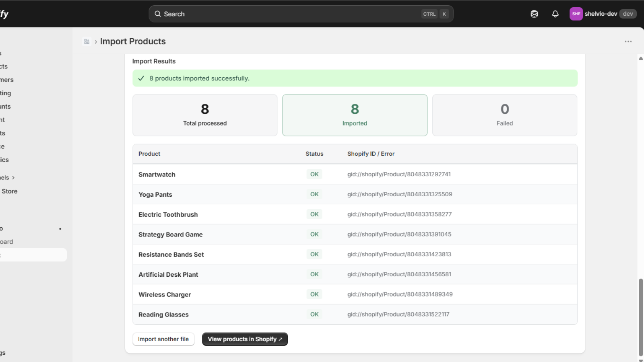Click the Electric Toothbrush product name

pos(168,214)
